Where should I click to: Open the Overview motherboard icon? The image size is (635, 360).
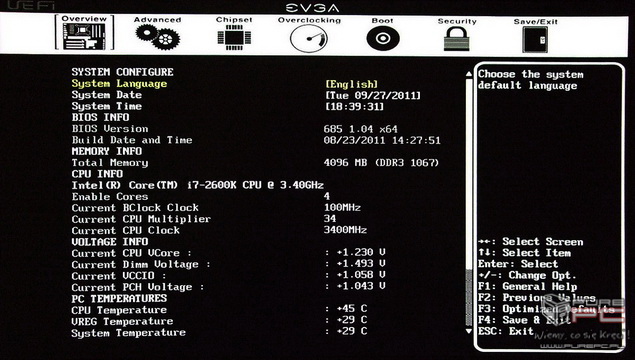84,36
